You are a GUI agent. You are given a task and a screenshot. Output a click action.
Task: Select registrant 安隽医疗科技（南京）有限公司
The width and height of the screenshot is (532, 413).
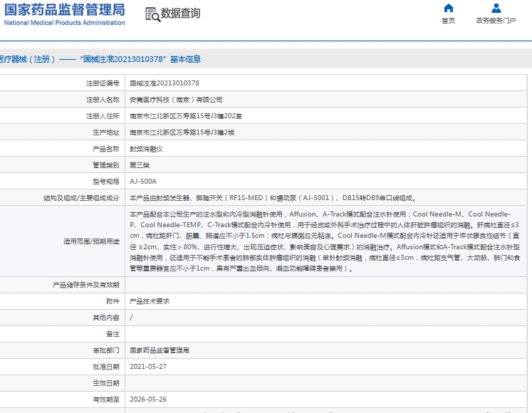[x=176, y=100]
